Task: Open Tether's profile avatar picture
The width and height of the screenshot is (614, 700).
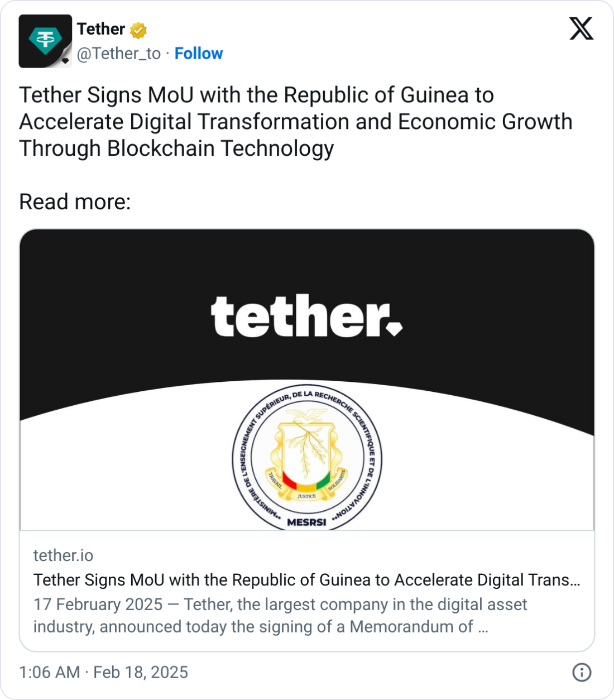Action: (45, 40)
